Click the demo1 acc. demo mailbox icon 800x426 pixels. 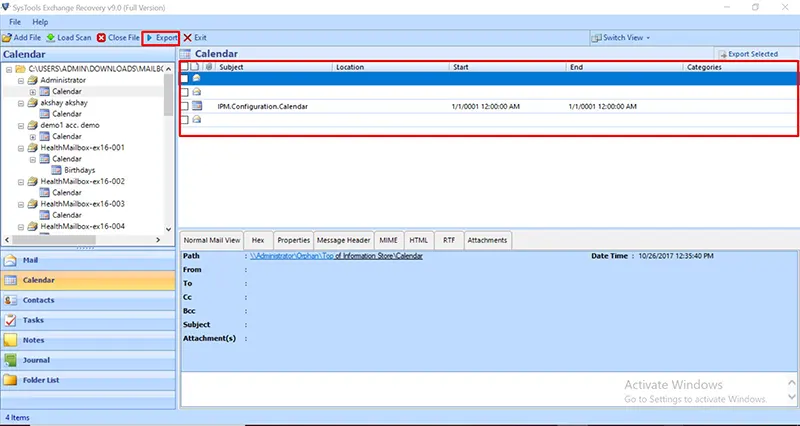pyautogui.click(x=33, y=125)
